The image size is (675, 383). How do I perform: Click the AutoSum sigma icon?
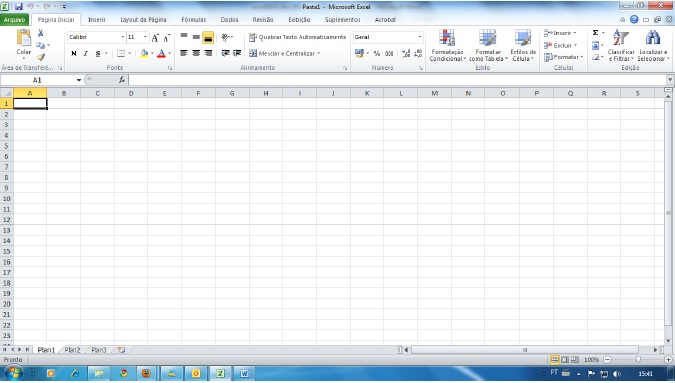[595, 33]
